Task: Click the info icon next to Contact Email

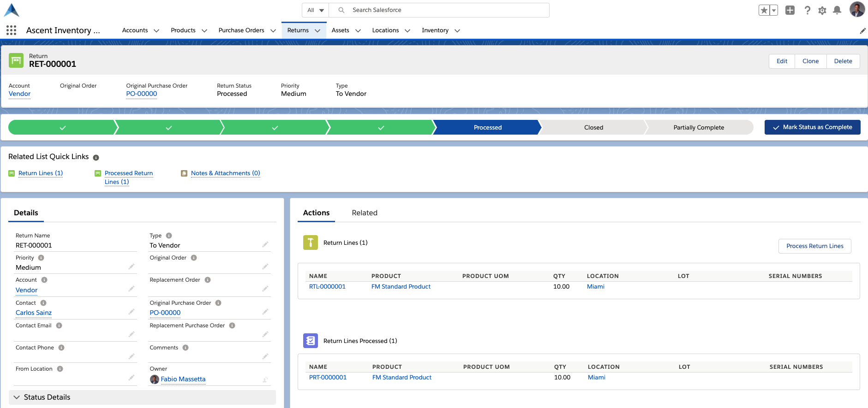Action: click(59, 325)
